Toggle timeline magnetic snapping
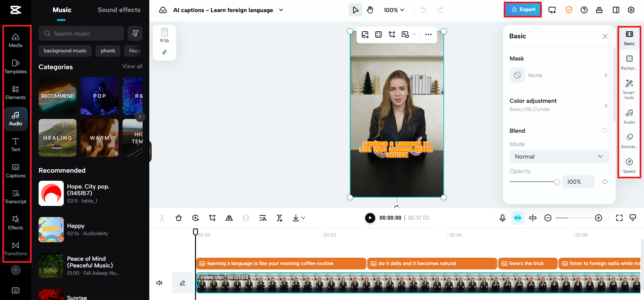Image resolution: width=644 pixels, height=300 pixels. [518, 218]
